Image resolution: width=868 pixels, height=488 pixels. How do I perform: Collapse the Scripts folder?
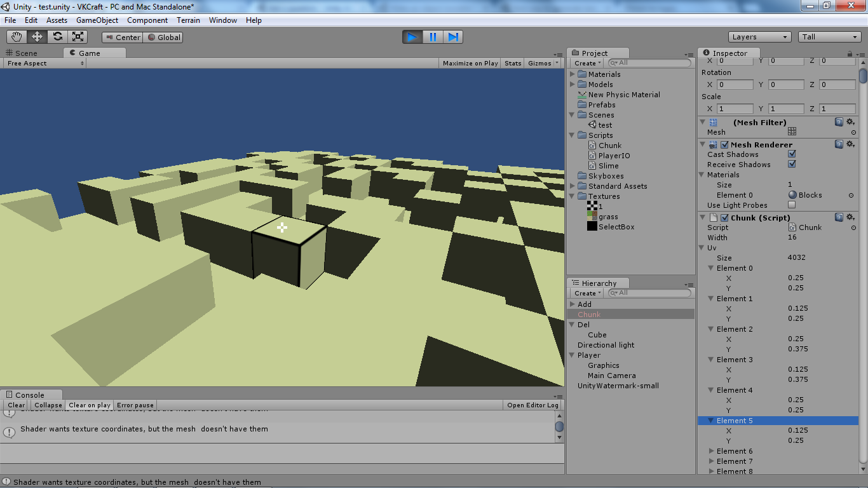(573, 135)
